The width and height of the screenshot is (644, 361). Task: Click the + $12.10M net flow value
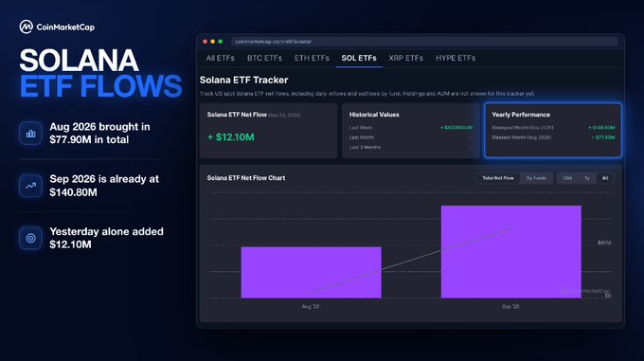click(x=231, y=137)
